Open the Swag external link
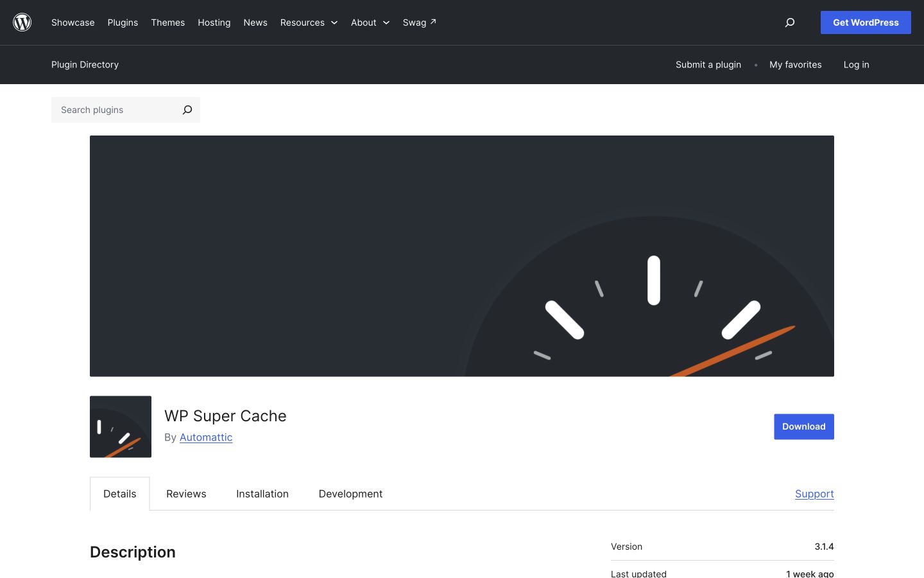Image resolution: width=924 pixels, height=578 pixels. point(420,22)
